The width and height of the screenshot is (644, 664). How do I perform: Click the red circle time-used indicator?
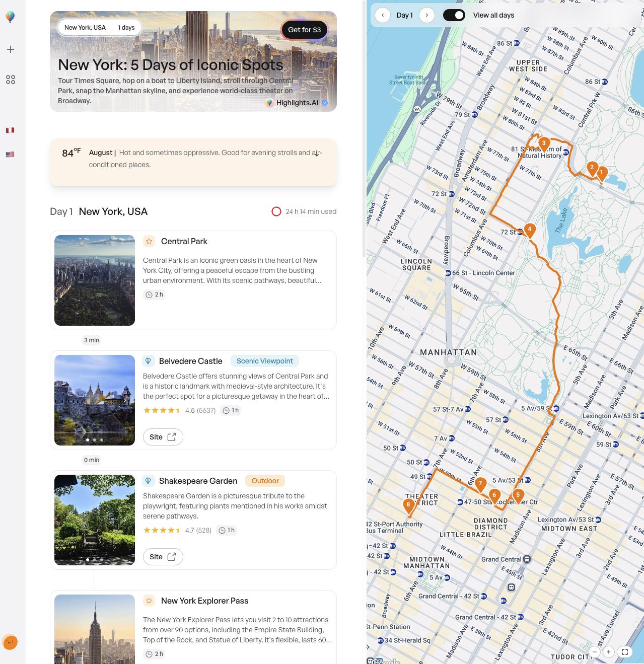tap(276, 211)
